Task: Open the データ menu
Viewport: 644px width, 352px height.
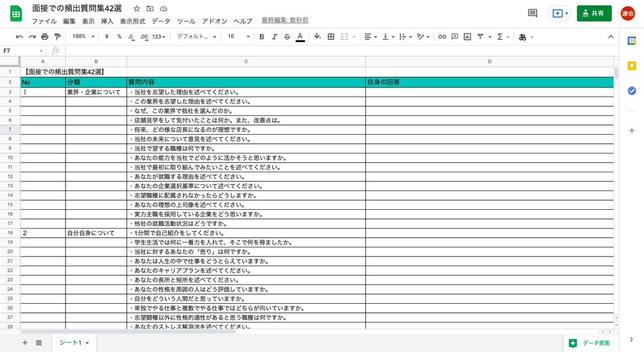Action: point(161,21)
